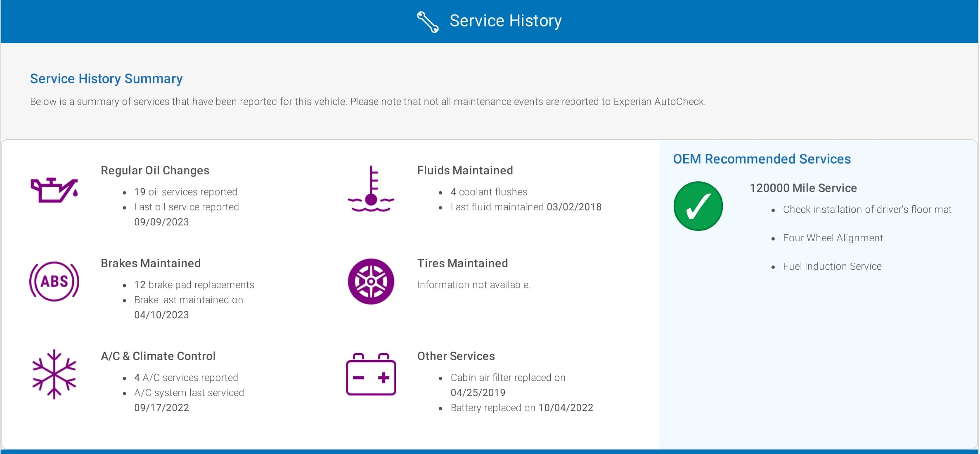Click the cabin filter date 04/25/2019

pos(478,393)
